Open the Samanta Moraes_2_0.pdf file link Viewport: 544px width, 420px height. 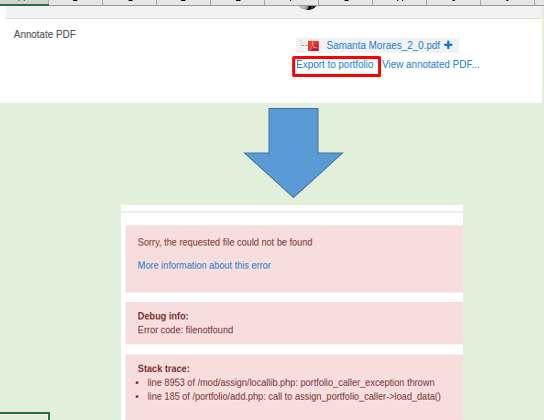(383, 45)
